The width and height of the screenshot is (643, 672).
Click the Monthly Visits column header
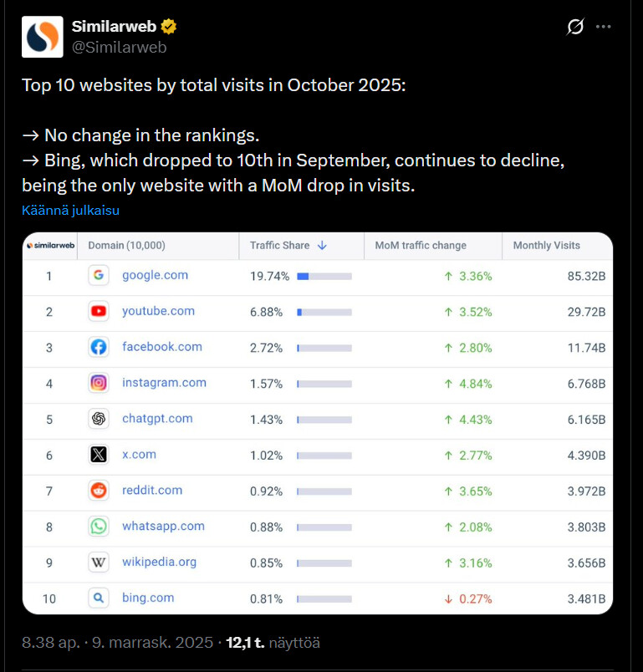coord(546,246)
